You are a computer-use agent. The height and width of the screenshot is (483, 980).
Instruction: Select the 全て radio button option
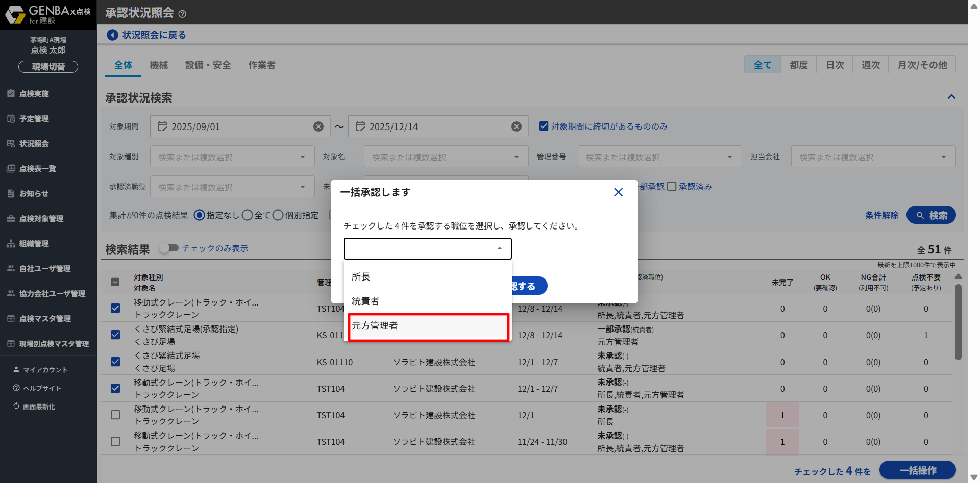point(248,215)
